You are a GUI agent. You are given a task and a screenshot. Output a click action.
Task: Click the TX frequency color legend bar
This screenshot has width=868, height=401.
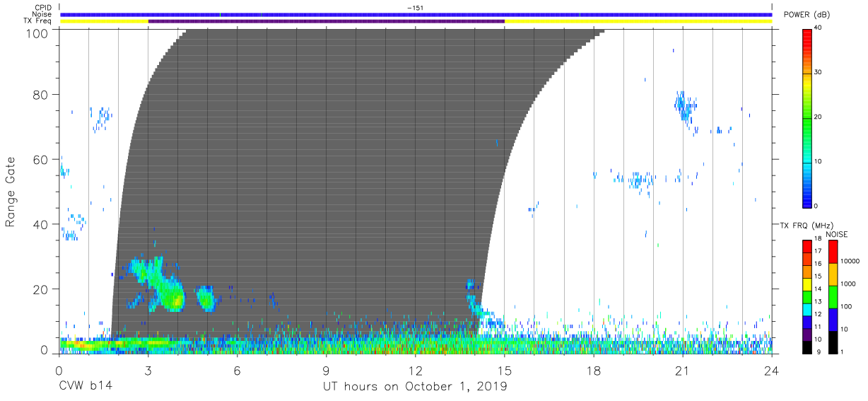pos(807,296)
